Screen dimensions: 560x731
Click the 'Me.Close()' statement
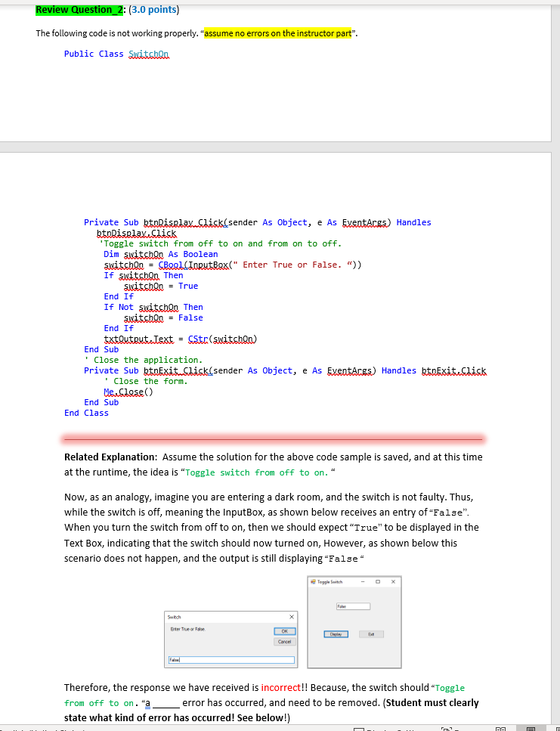tap(128, 392)
